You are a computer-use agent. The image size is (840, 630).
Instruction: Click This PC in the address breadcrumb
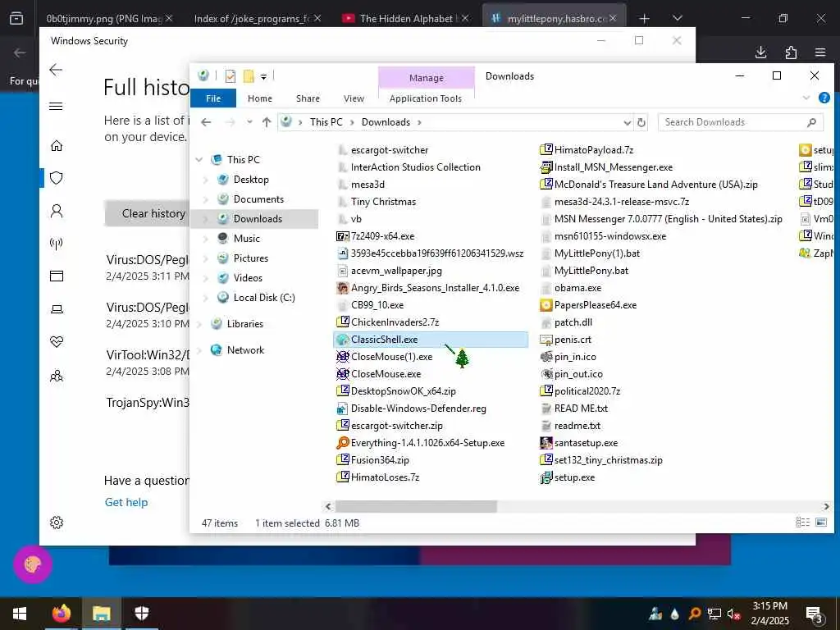[x=326, y=122]
